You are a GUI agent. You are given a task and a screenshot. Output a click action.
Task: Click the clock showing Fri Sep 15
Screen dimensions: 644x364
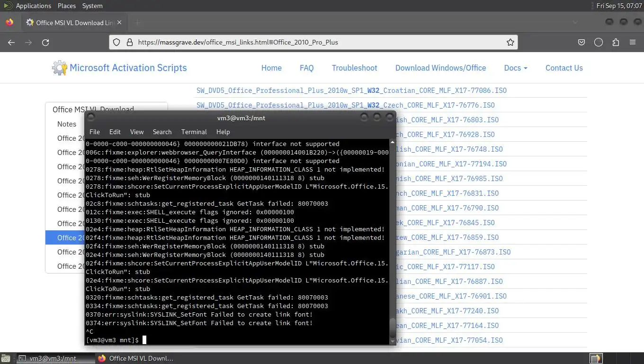pyautogui.click(x=619, y=6)
